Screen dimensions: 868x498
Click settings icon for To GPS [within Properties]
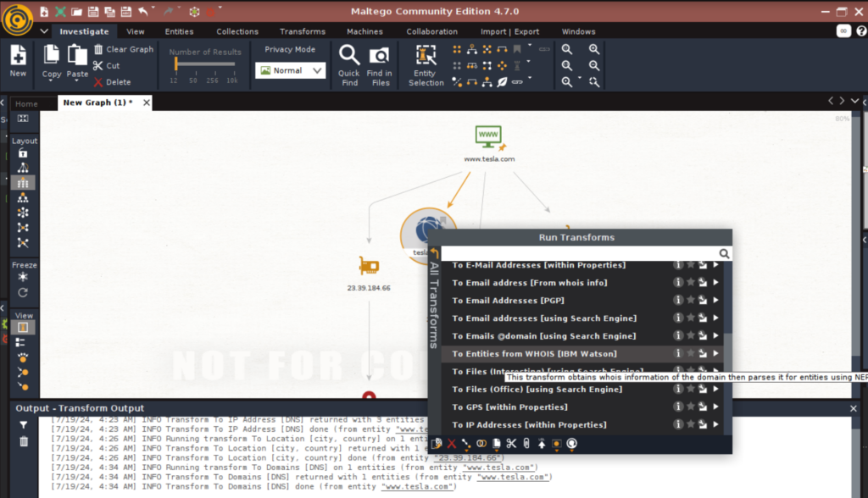[703, 407]
